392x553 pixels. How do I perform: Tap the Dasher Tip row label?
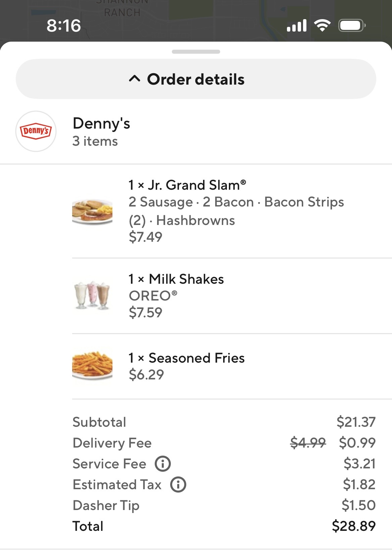pos(106,505)
